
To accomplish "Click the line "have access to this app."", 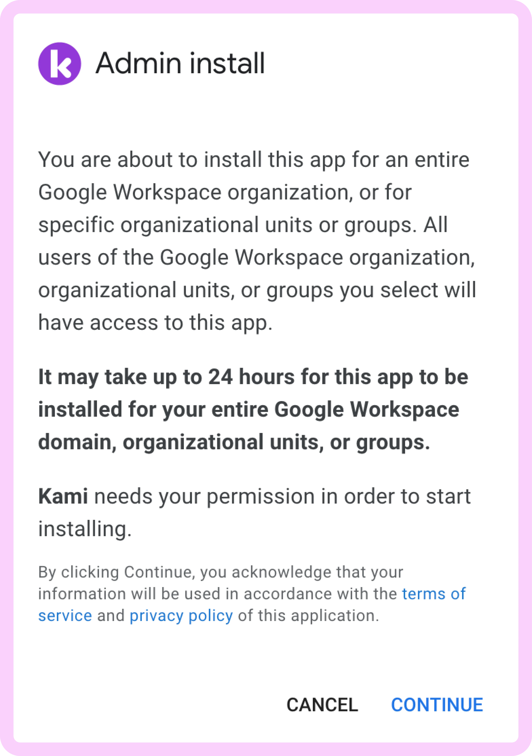I will pyautogui.click(x=155, y=322).
